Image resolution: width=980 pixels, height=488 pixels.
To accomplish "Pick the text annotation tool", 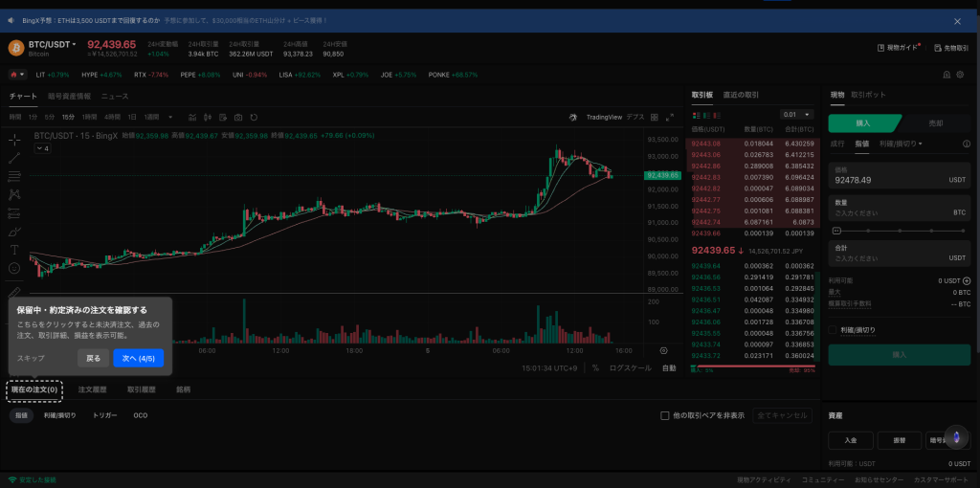I will (14, 250).
